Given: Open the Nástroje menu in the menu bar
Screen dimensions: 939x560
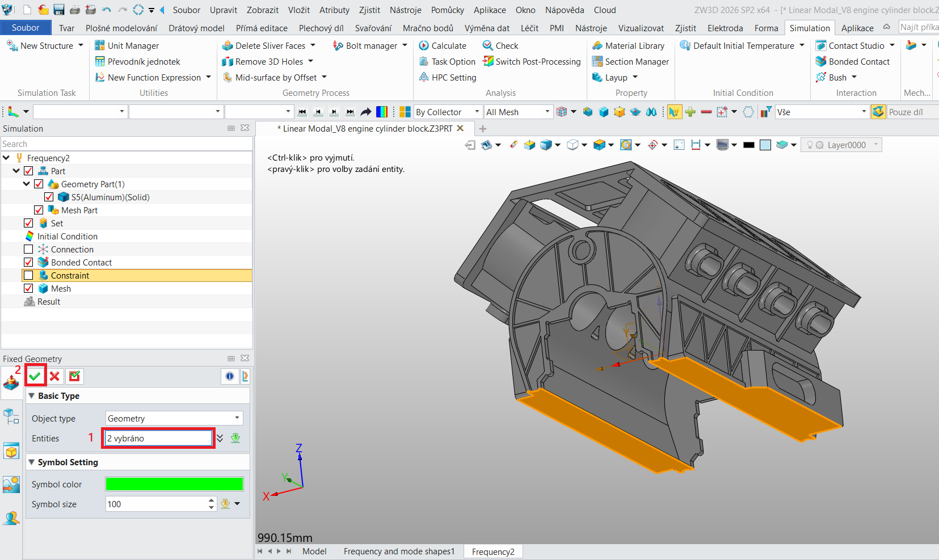Looking at the screenshot, I should [x=405, y=10].
